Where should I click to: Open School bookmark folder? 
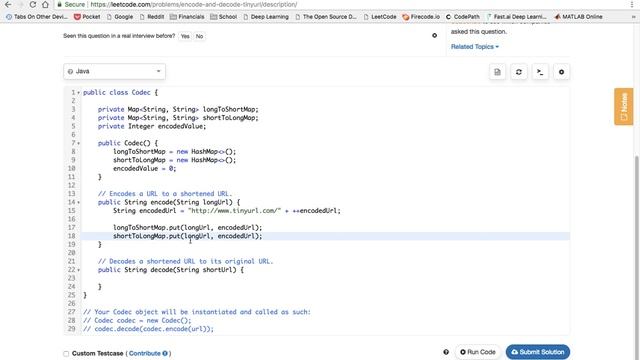tap(223, 17)
